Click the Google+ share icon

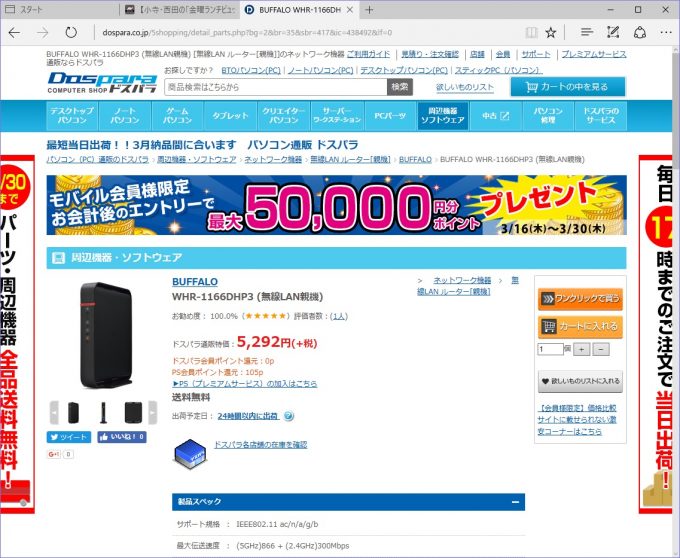coord(54,454)
